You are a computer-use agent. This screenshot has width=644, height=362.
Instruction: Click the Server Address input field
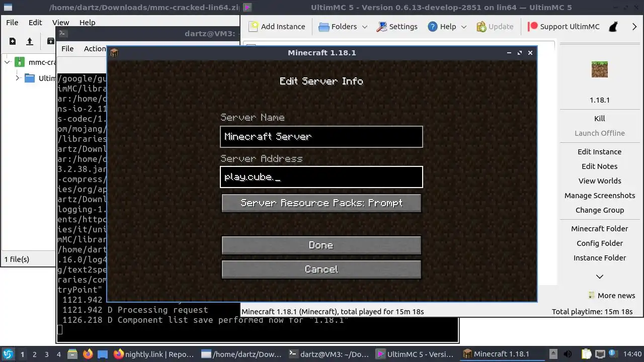coord(321,177)
